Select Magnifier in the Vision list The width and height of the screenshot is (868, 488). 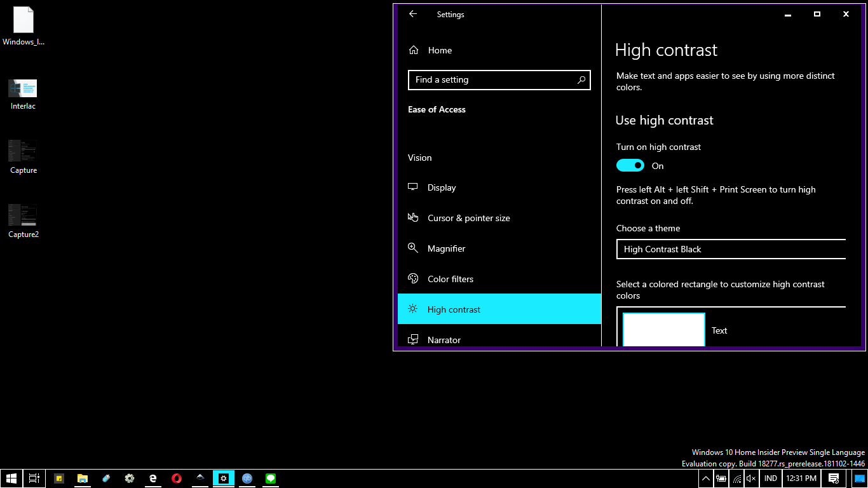tap(446, 248)
